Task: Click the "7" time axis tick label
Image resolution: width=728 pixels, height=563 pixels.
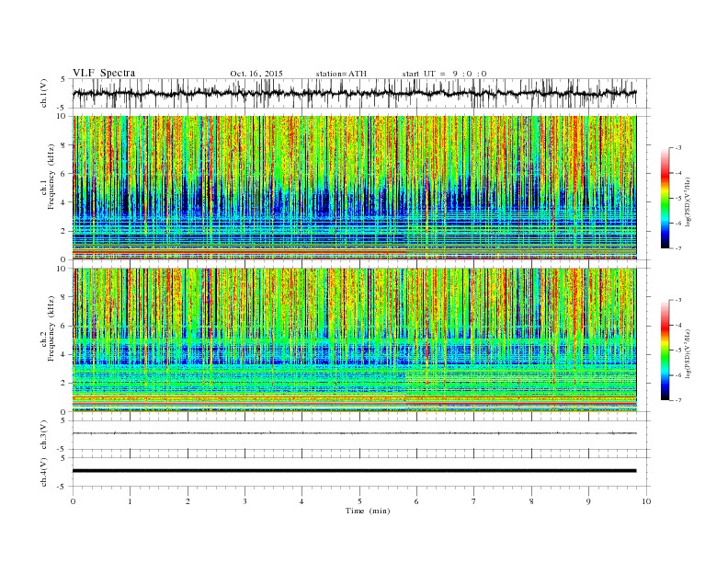Action: click(474, 501)
